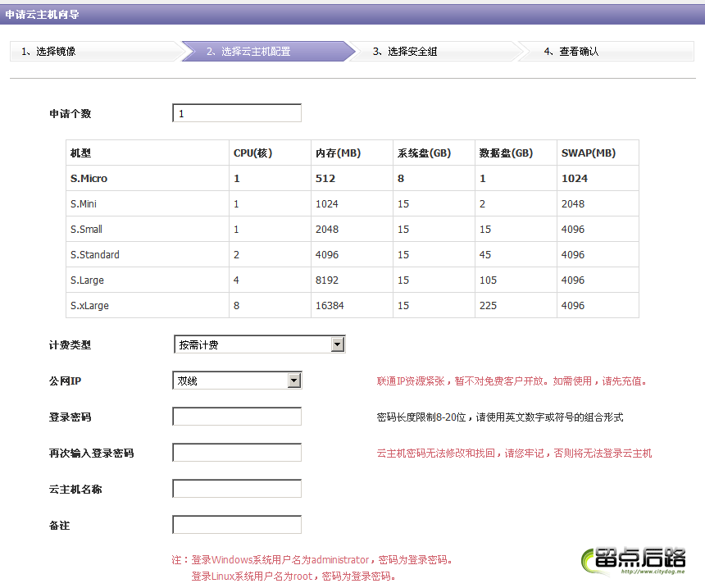The width and height of the screenshot is (705, 588).
Task: Click memory value 512 in S.Micro row
Action: click(x=325, y=178)
